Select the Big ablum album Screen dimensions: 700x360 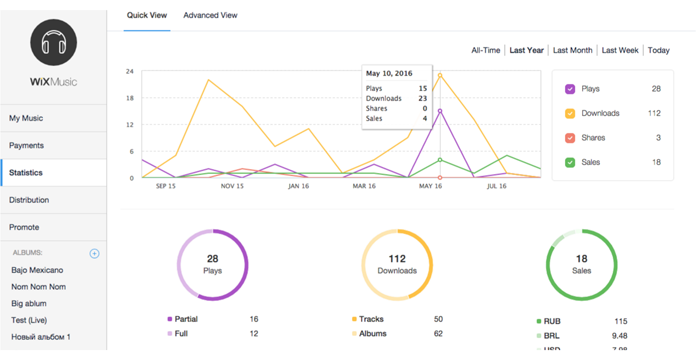click(x=29, y=304)
